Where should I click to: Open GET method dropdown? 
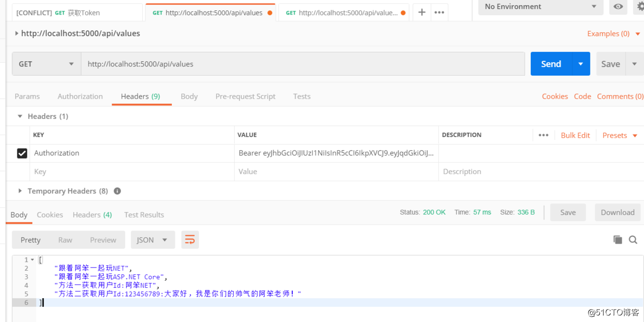point(47,64)
